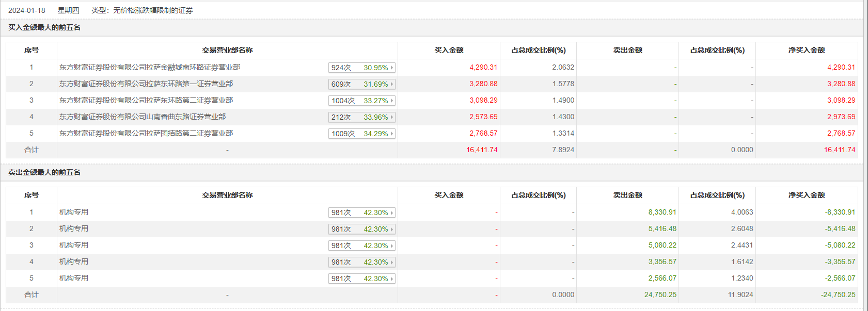
Task: Click the 类型：无价格涨跌幅限制的证券 text
Action: [x=142, y=10]
